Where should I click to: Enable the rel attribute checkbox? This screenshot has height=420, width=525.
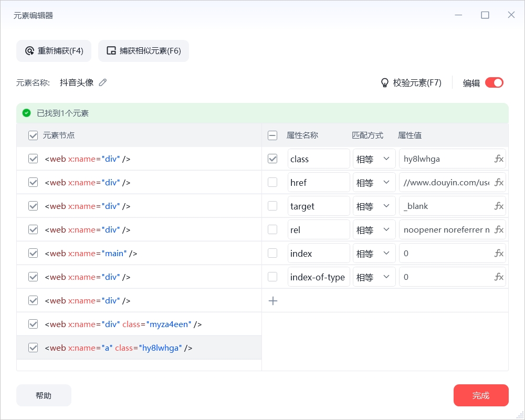point(272,230)
